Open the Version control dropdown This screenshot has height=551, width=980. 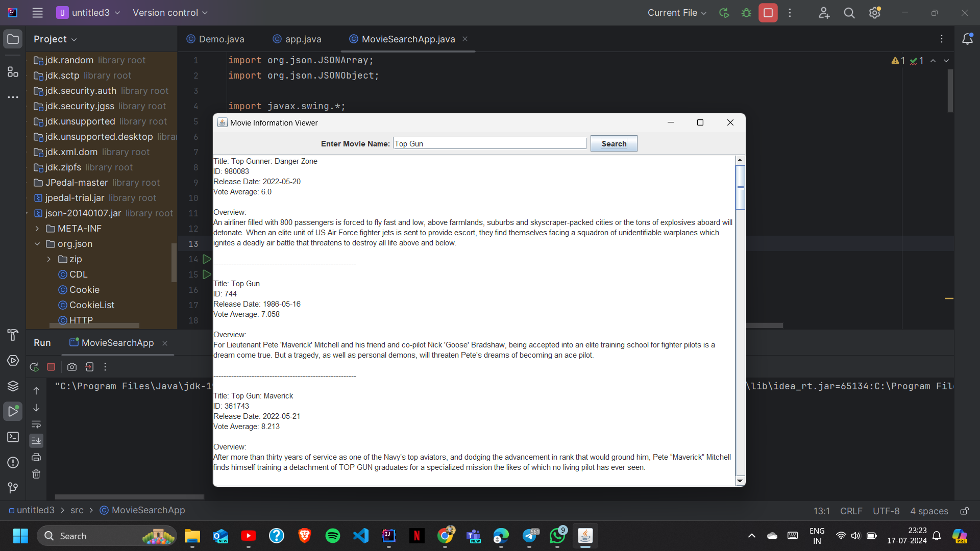pos(170,13)
